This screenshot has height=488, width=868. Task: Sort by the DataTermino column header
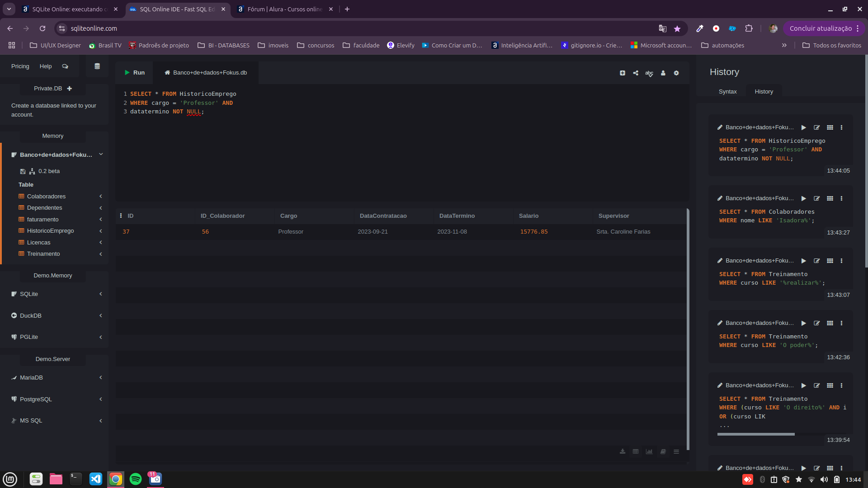(x=457, y=216)
